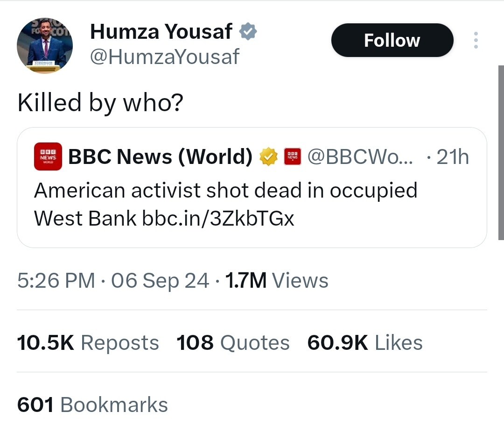Click the 1.7M Views count
The height and width of the screenshot is (426, 504).
(x=277, y=281)
